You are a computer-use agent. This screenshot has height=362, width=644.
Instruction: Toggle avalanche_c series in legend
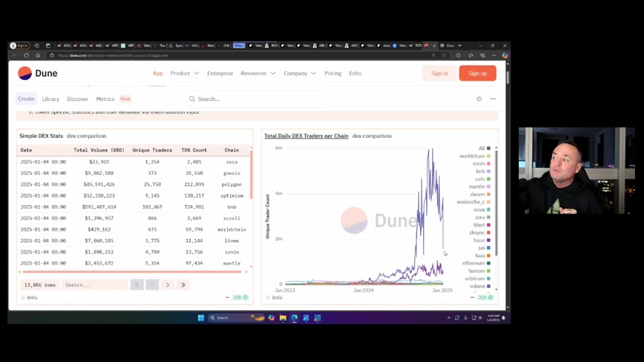[x=474, y=202]
